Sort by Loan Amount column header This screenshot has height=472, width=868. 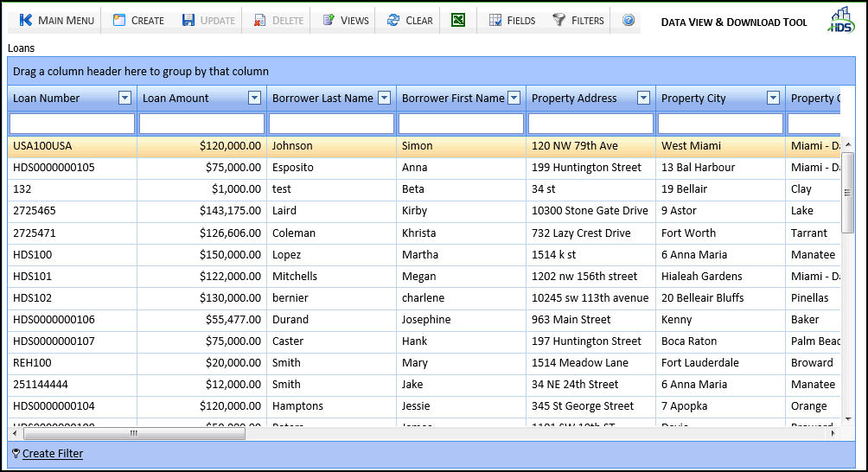point(176,98)
